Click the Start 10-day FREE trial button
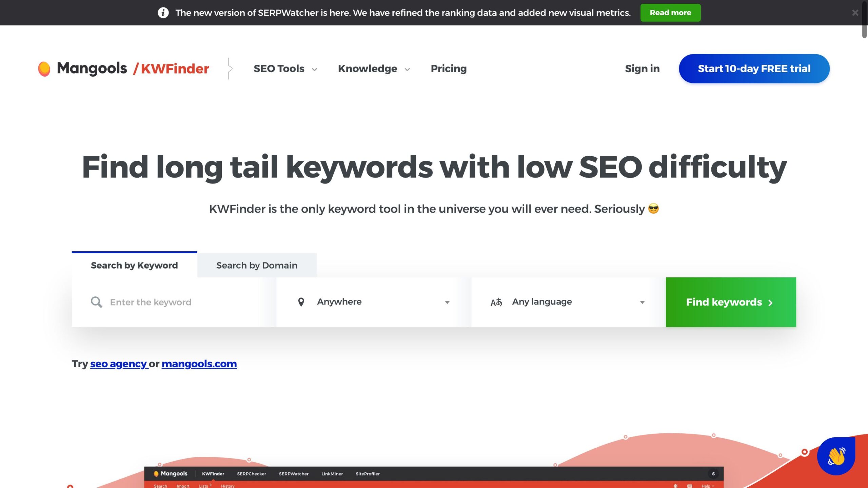 point(754,68)
